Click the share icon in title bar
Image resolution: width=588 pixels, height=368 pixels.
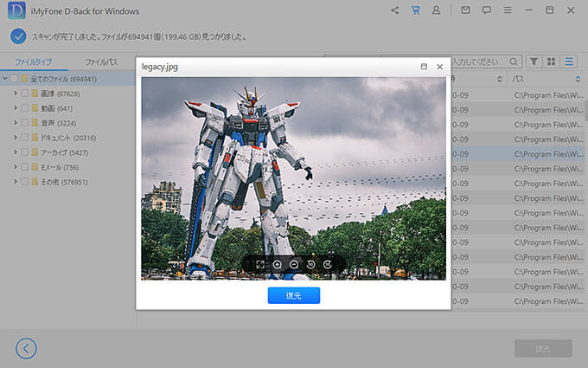coord(395,11)
